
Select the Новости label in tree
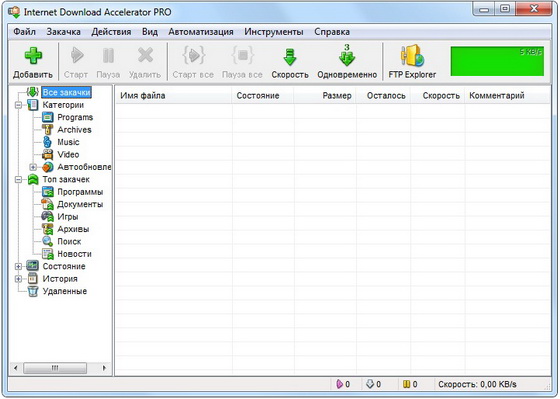click(74, 254)
